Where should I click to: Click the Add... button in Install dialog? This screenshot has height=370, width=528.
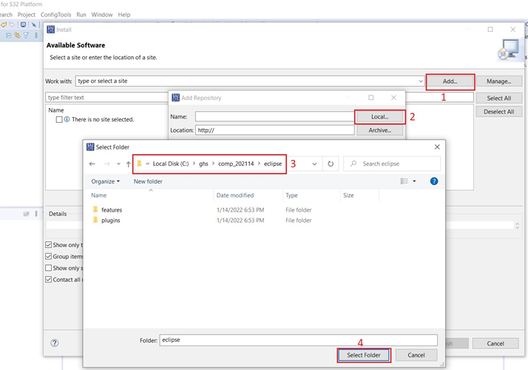coord(450,81)
